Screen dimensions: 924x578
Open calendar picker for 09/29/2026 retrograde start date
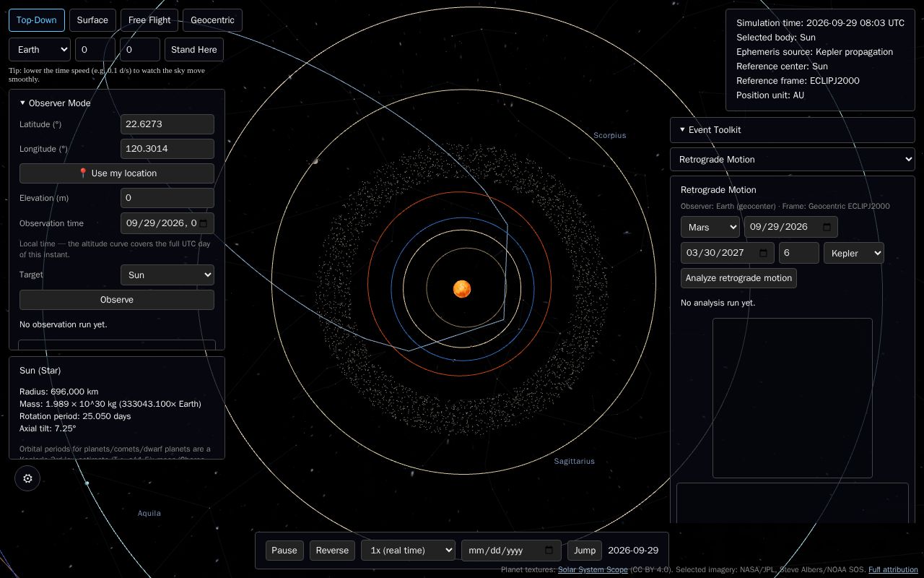click(827, 227)
